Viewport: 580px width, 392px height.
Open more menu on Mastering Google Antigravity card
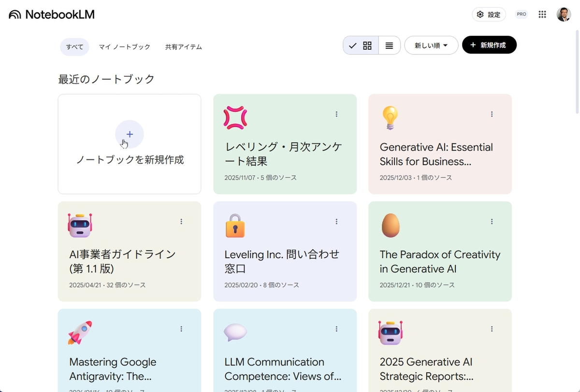(x=181, y=329)
